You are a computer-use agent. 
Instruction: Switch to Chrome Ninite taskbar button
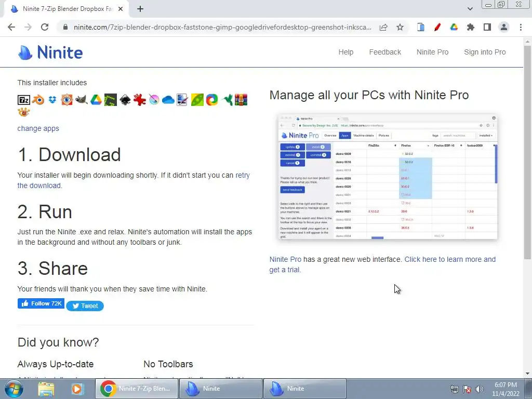137,389
